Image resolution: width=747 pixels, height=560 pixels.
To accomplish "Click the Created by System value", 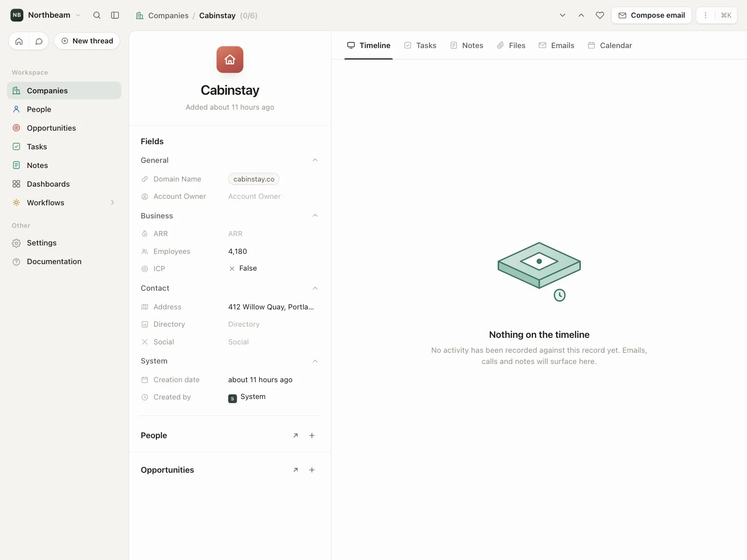I will pos(247,397).
